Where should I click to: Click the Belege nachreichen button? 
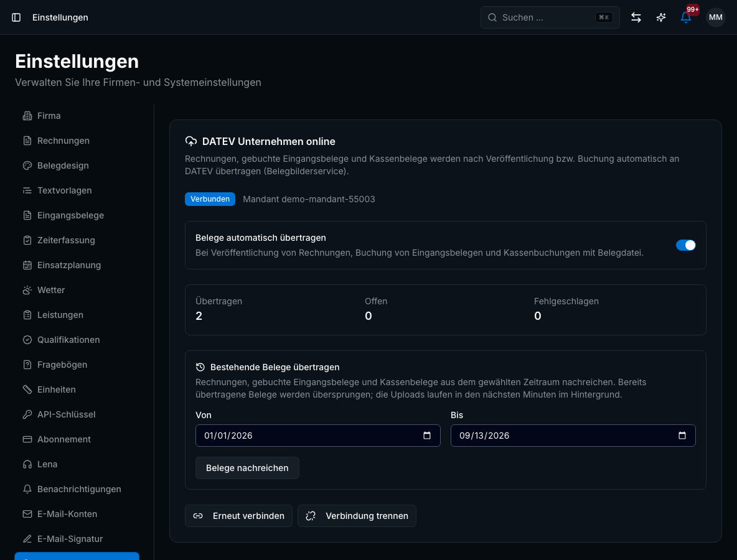(x=247, y=468)
